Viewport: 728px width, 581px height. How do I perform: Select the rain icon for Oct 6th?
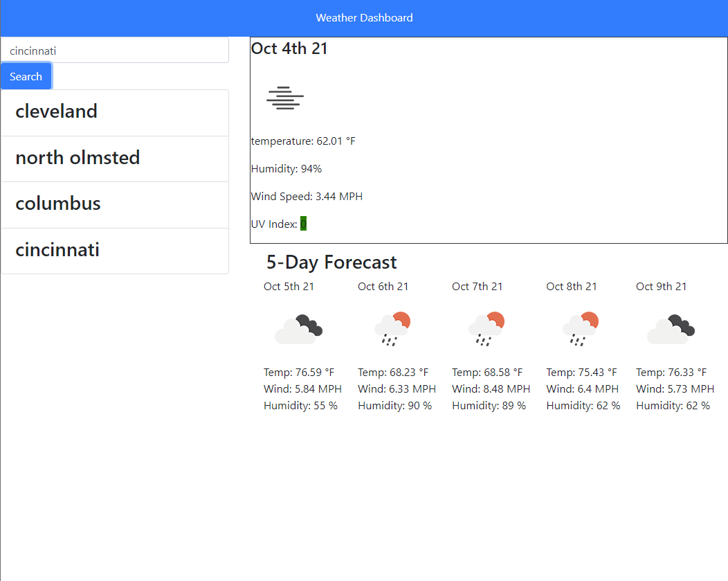click(393, 328)
